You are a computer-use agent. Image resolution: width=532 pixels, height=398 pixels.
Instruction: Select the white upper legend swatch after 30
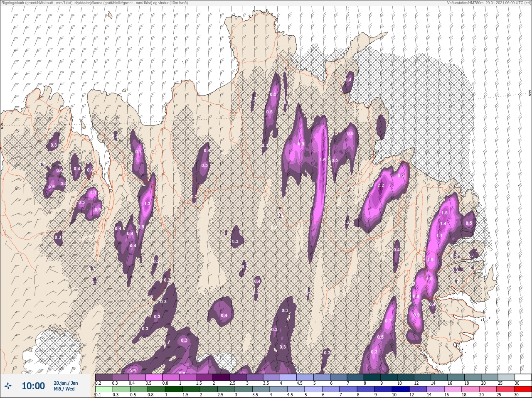(x=522, y=377)
